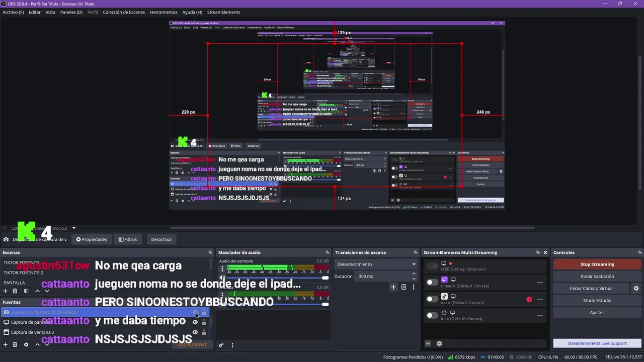Open StreamElements Multi-Streaming settings gear
Screen dimensions: 644x362
pyautogui.click(x=439, y=343)
